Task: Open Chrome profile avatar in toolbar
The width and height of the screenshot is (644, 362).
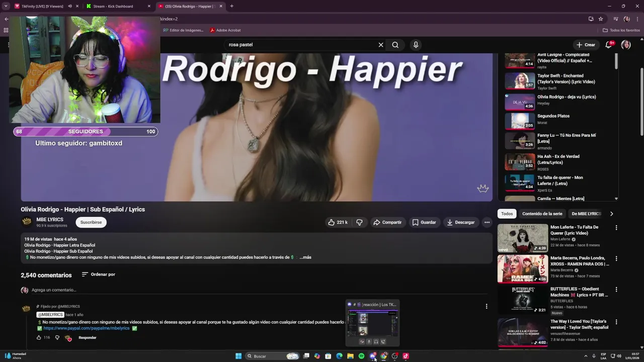Action: pos(626,19)
